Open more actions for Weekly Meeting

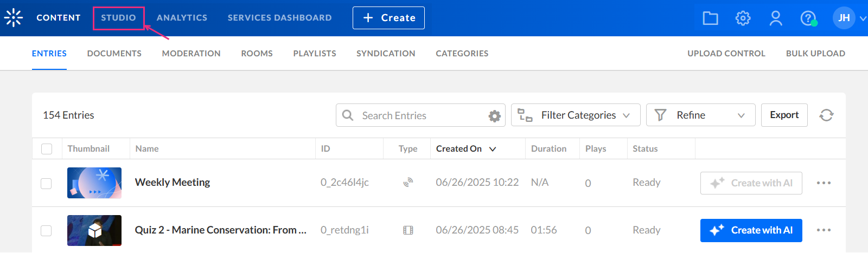(x=824, y=183)
